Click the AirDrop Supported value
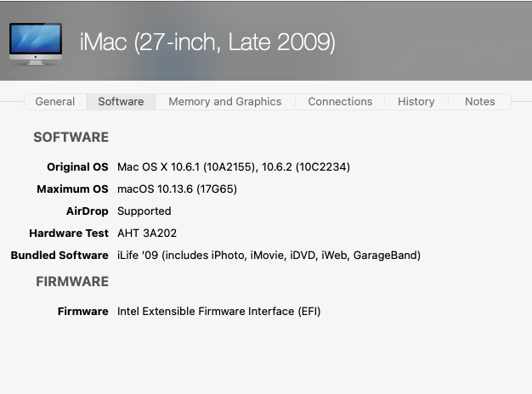 (144, 211)
